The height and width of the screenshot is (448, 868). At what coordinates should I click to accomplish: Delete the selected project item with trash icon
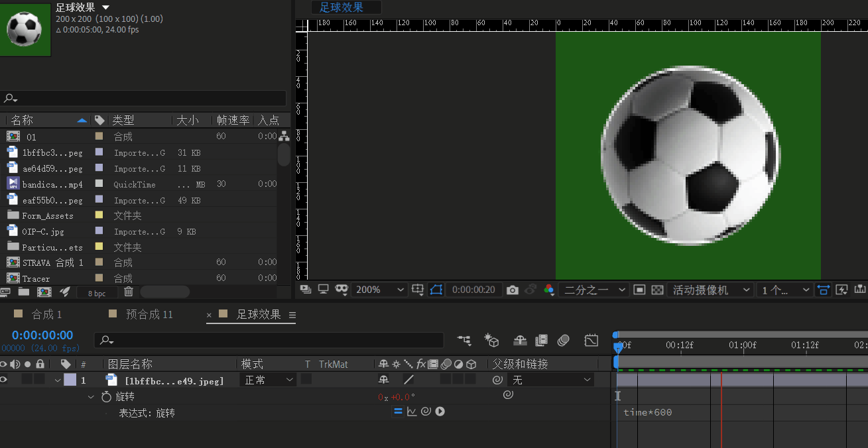click(x=129, y=292)
